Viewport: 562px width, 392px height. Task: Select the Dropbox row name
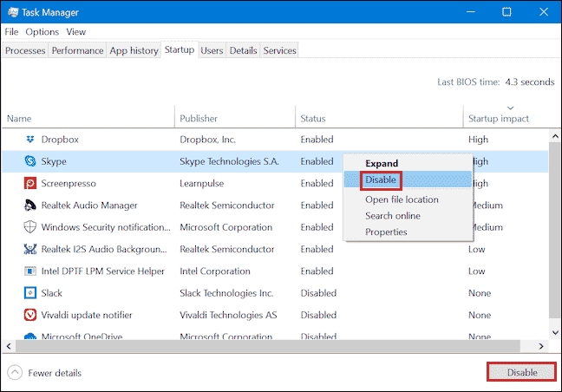[60, 140]
